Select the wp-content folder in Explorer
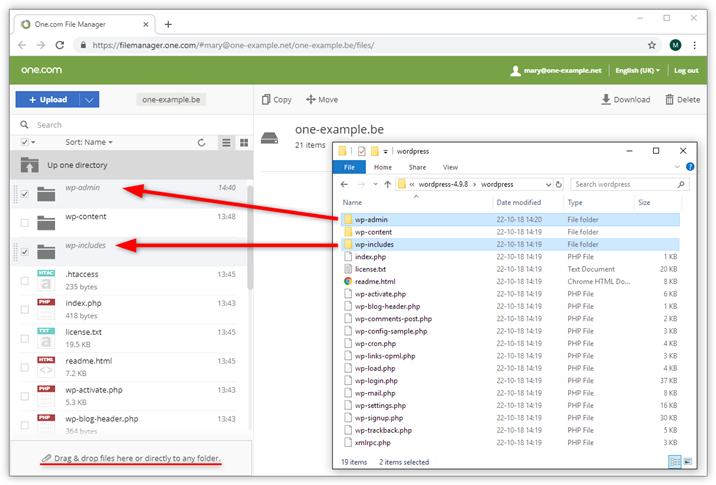The height and width of the screenshot is (485, 716). click(x=510, y=232)
